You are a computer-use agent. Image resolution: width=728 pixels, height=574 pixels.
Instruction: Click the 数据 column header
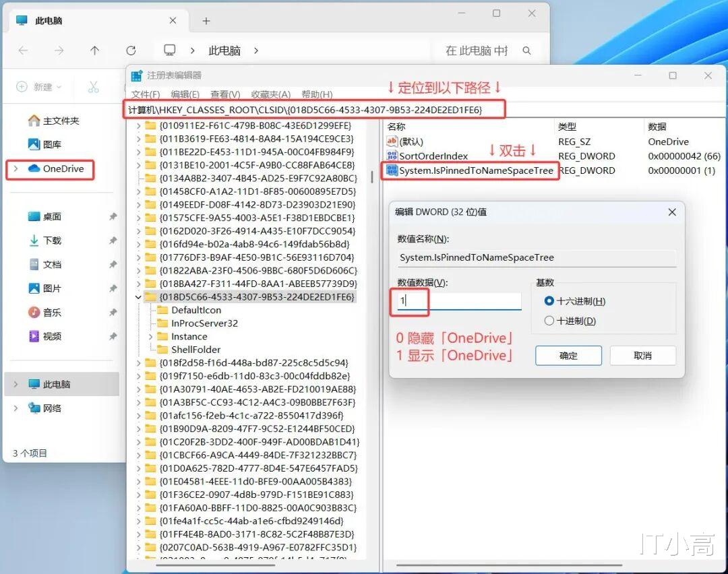(657, 127)
